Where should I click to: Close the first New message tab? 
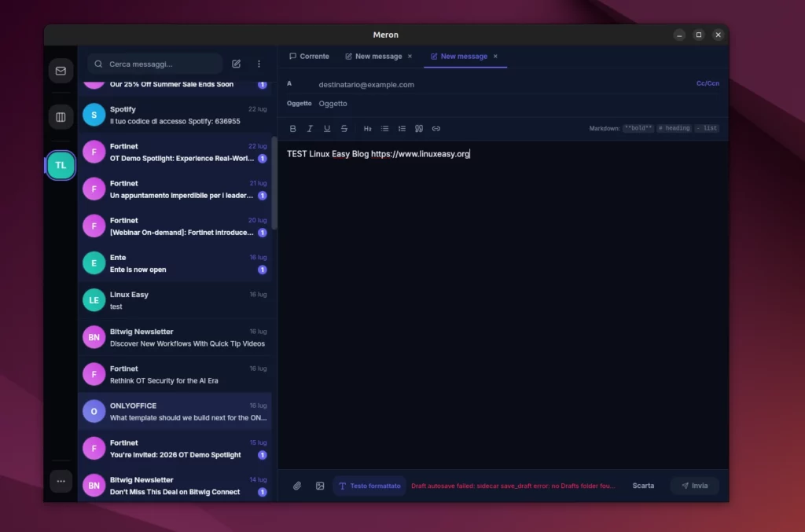click(410, 57)
